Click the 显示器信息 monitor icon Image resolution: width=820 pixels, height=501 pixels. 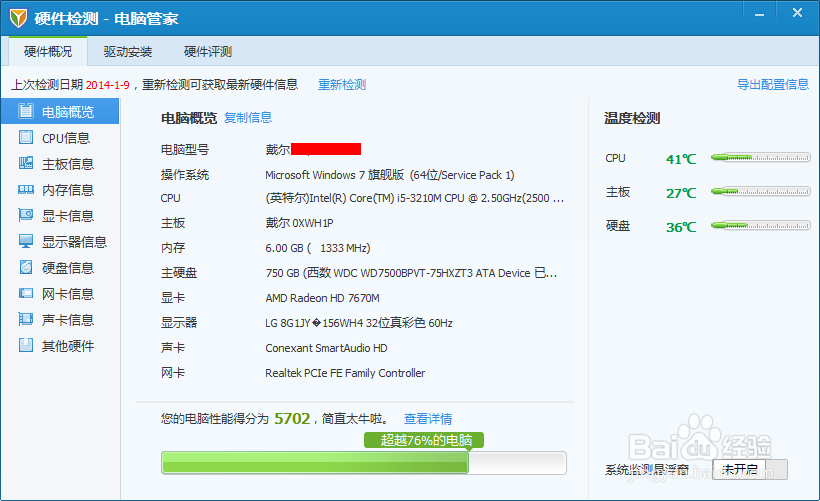[26, 241]
